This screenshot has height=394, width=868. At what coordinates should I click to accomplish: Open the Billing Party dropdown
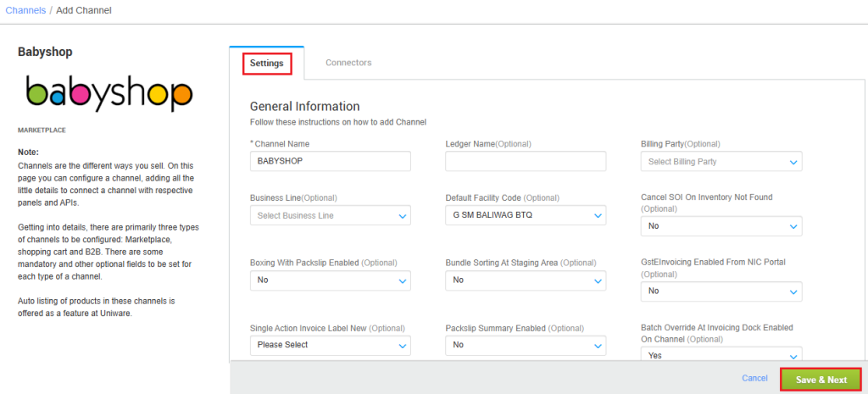[721, 162]
